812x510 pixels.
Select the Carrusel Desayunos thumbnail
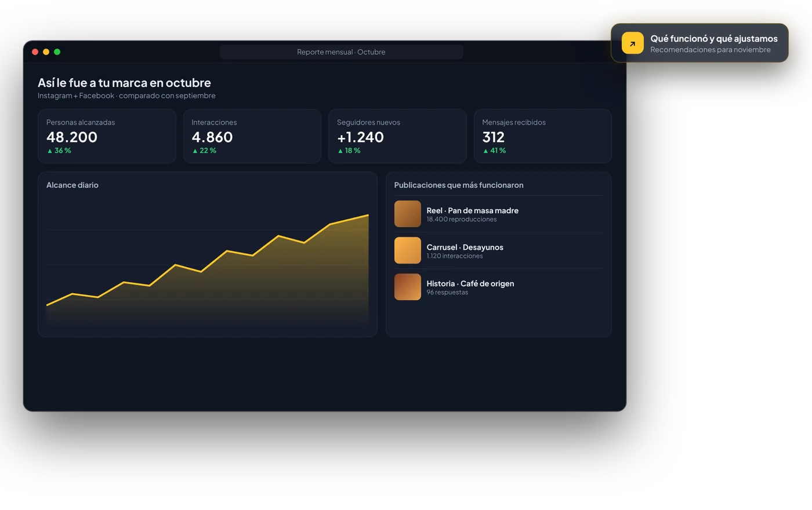pyautogui.click(x=408, y=250)
